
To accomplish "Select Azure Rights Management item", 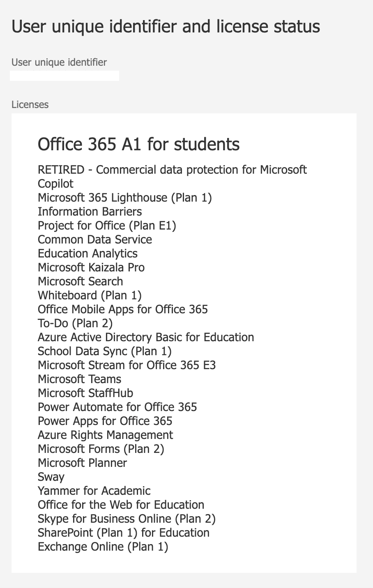I will [106, 435].
